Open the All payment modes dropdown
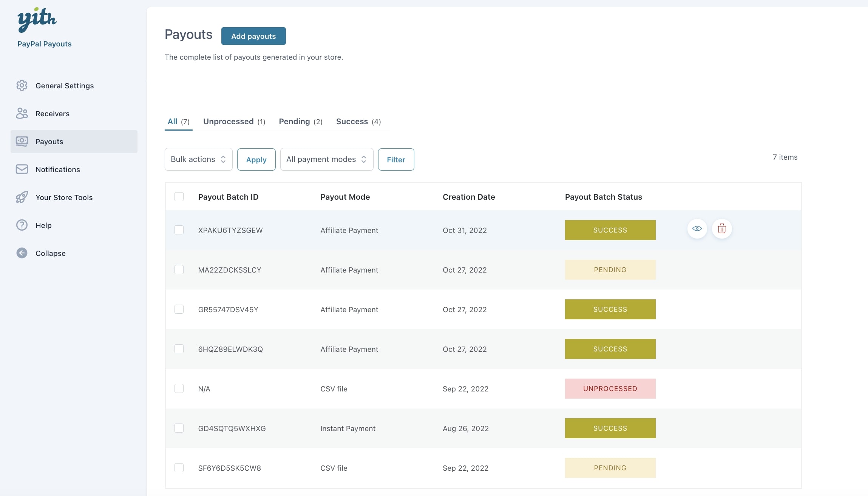The height and width of the screenshot is (496, 868). click(327, 159)
